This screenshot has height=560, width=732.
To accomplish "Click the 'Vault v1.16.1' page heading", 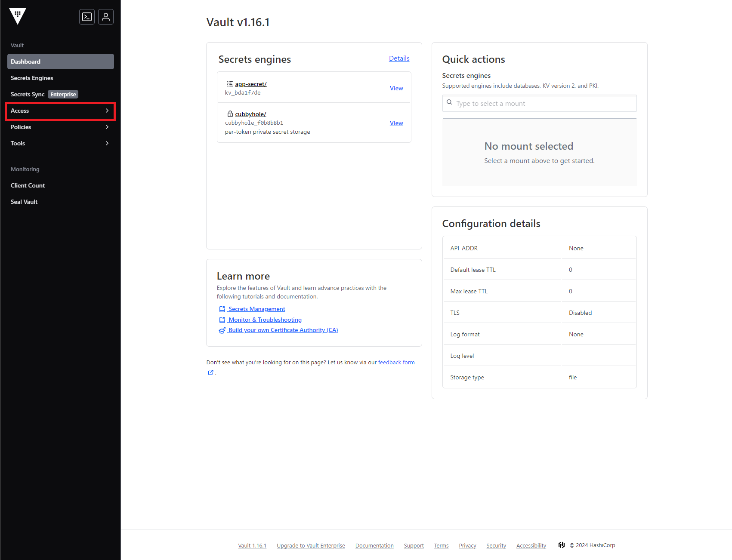I will (x=238, y=22).
